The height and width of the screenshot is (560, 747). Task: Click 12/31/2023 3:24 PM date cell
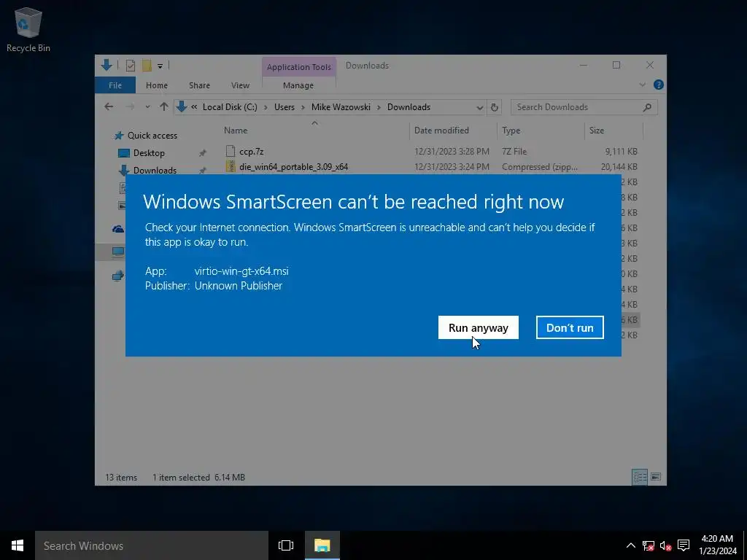tap(452, 167)
